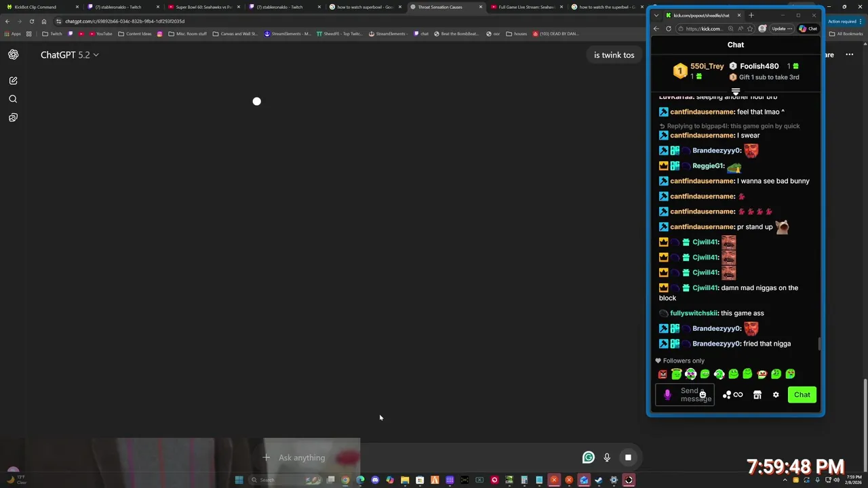Open cantfindausername's 'I wanna see bad bunny' username
The height and width of the screenshot is (488, 868).
pyautogui.click(x=702, y=181)
